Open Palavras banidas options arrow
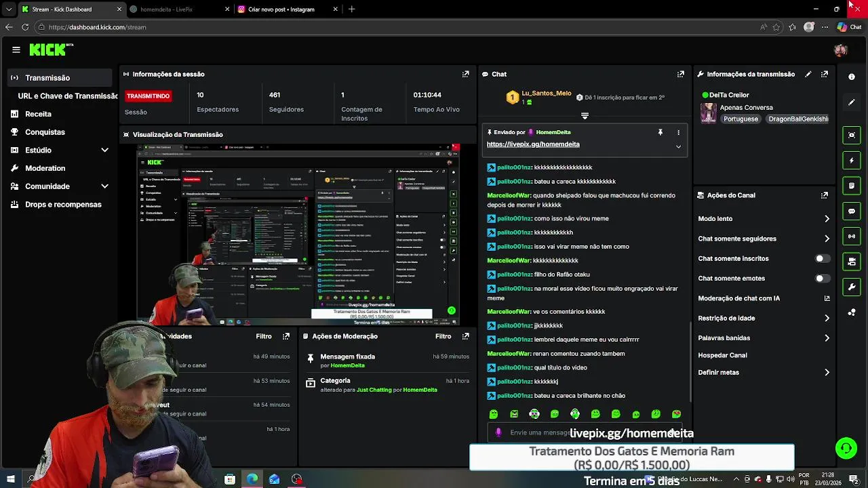The image size is (868, 488). [x=827, y=338]
